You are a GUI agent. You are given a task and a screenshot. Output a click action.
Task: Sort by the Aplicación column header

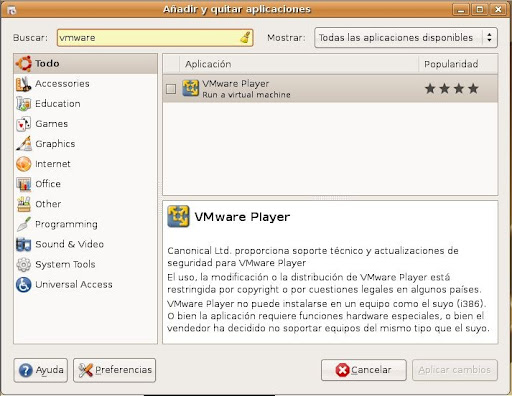pos(299,64)
